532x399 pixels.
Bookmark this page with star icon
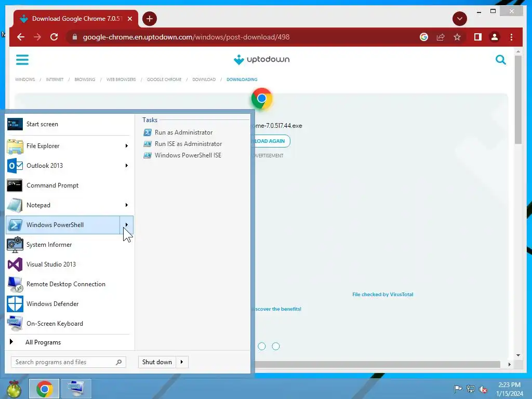pos(457,37)
